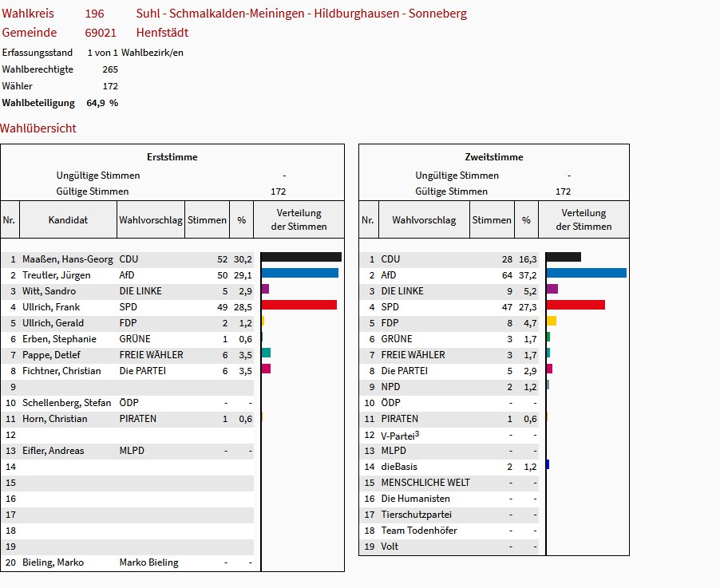
Task: Select candidate "Treutler, Jürgen"
Action: (x=57, y=275)
